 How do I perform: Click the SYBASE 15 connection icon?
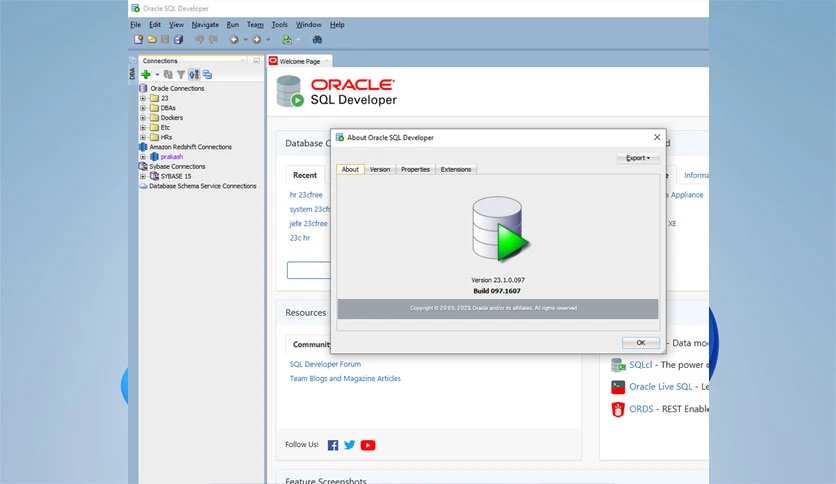click(x=154, y=176)
